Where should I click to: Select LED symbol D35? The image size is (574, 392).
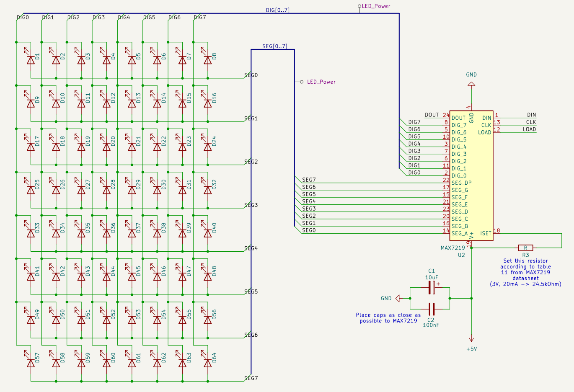[x=81, y=232]
